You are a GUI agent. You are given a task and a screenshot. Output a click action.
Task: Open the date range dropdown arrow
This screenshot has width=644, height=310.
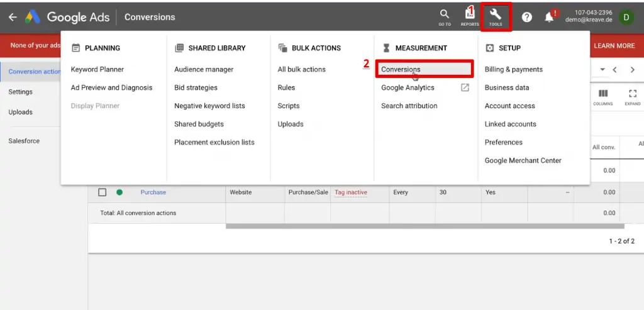(x=602, y=69)
